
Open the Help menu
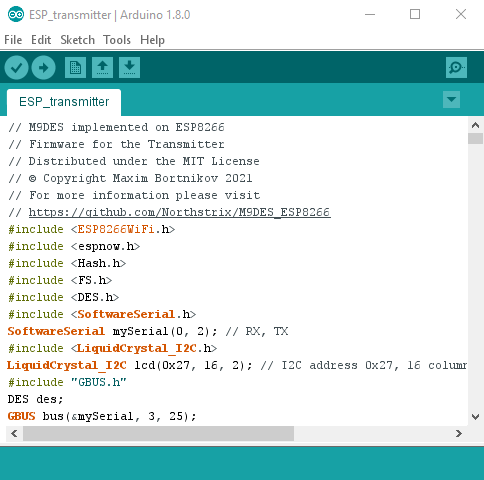pos(152,40)
